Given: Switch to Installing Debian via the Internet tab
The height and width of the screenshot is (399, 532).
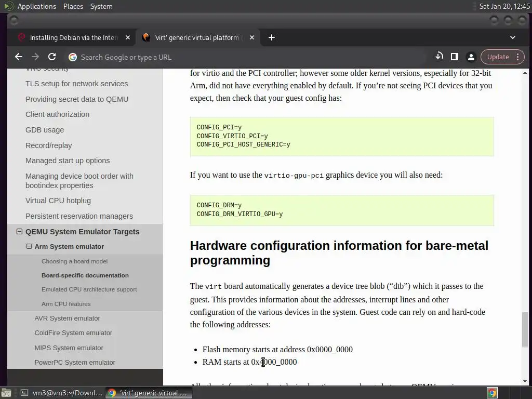Looking at the screenshot, I should (x=74, y=37).
